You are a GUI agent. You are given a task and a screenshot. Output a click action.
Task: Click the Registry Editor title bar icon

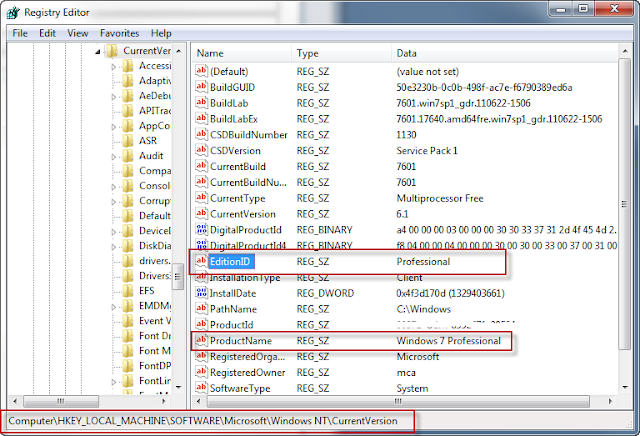point(13,13)
